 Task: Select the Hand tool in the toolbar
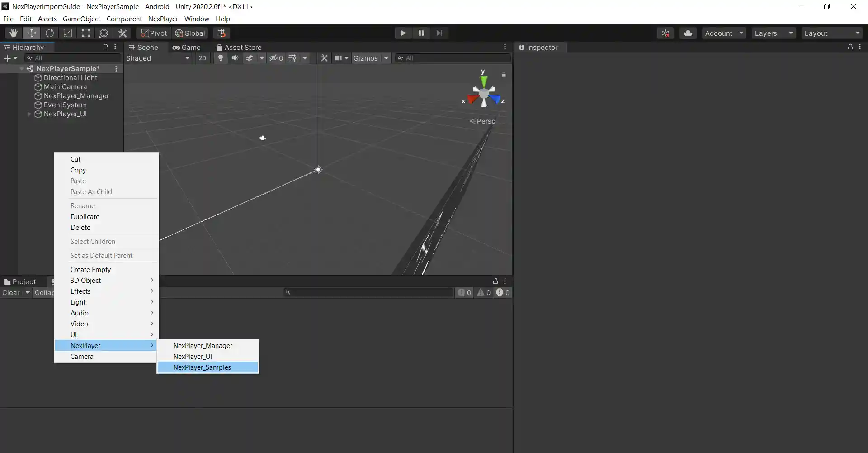coord(13,33)
